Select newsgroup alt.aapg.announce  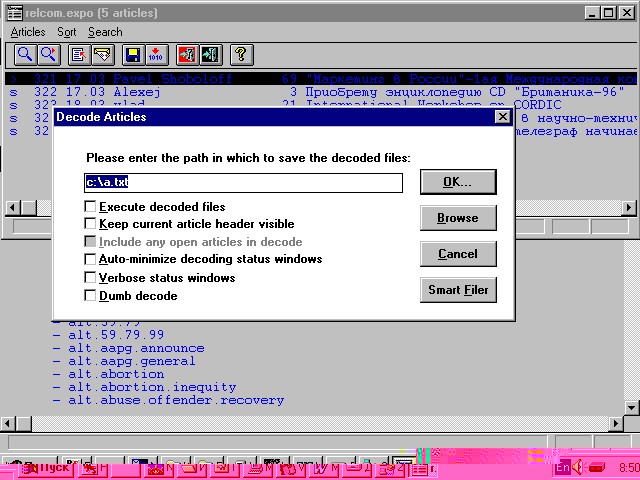click(x=136, y=348)
